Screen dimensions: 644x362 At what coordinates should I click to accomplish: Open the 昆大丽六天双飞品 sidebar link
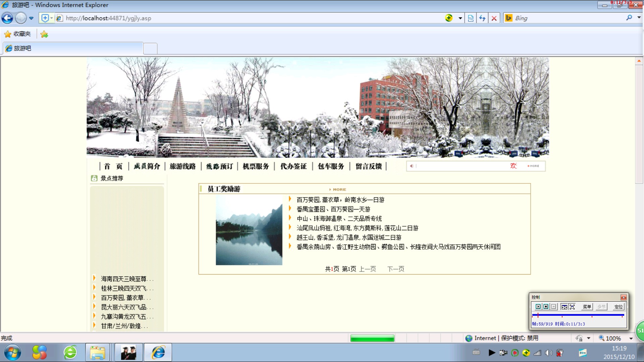(127, 307)
